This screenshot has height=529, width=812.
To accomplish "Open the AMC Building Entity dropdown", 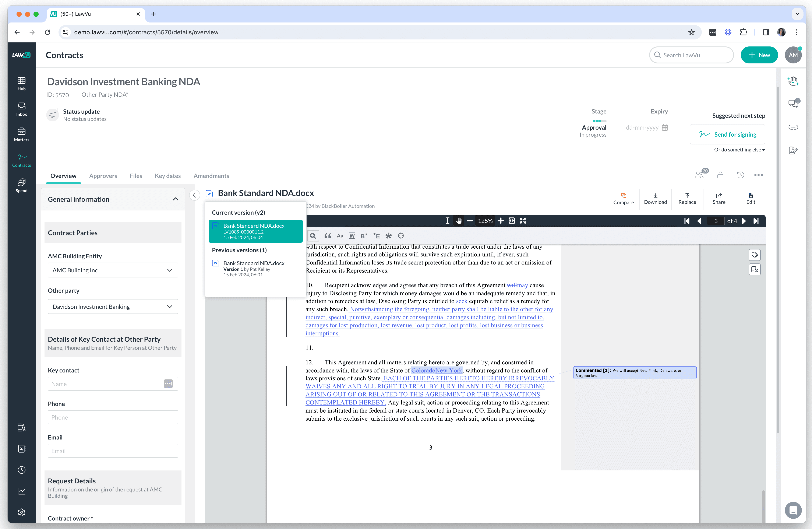I will point(113,270).
